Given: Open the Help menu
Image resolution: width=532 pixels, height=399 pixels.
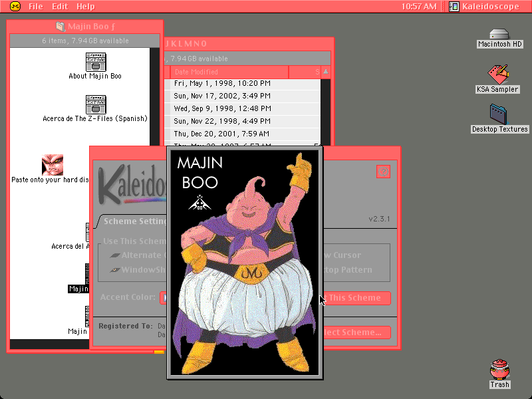Looking at the screenshot, I should coord(86,7).
